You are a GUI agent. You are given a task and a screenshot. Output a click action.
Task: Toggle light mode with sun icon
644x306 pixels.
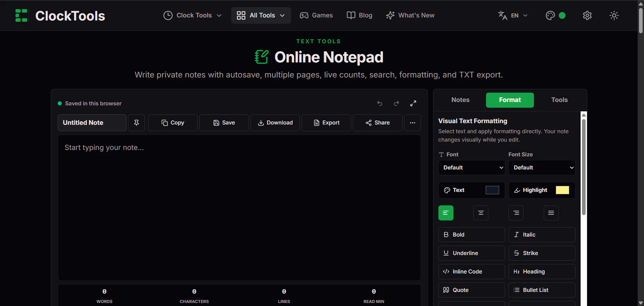point(614,15)
